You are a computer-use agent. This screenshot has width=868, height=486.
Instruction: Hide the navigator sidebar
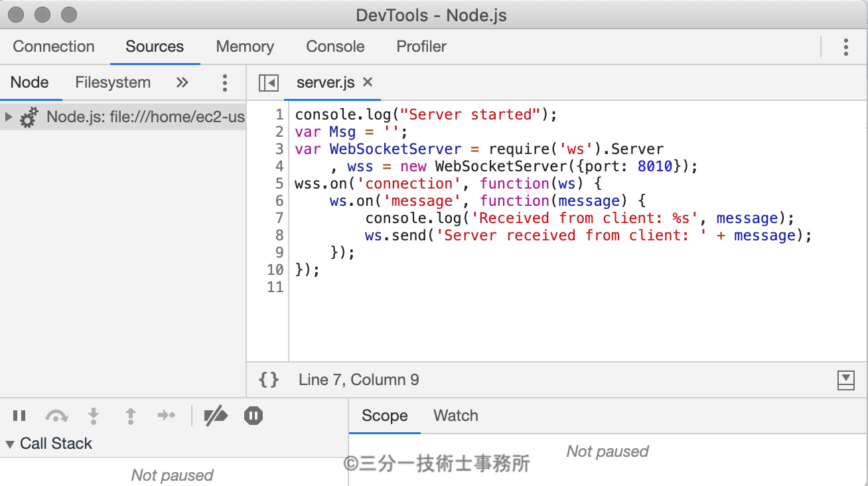click(269, 83)
